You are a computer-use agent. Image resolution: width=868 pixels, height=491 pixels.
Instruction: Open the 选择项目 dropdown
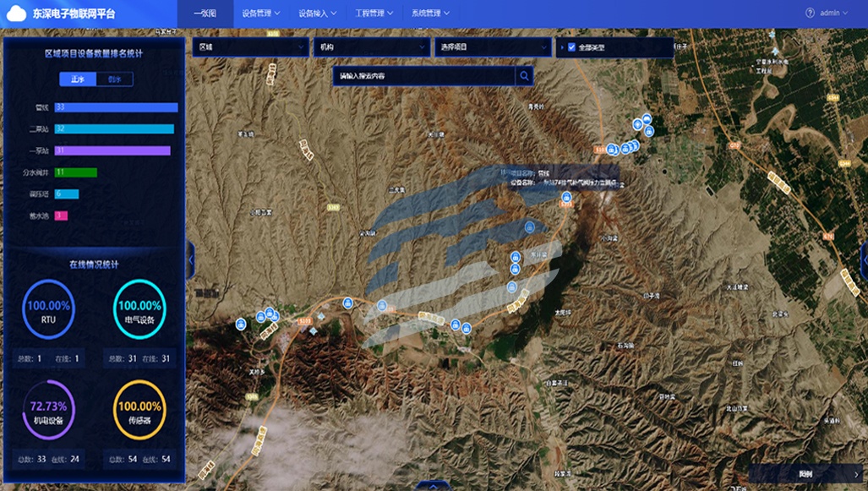pyautogui.click(x=491, y=47)
